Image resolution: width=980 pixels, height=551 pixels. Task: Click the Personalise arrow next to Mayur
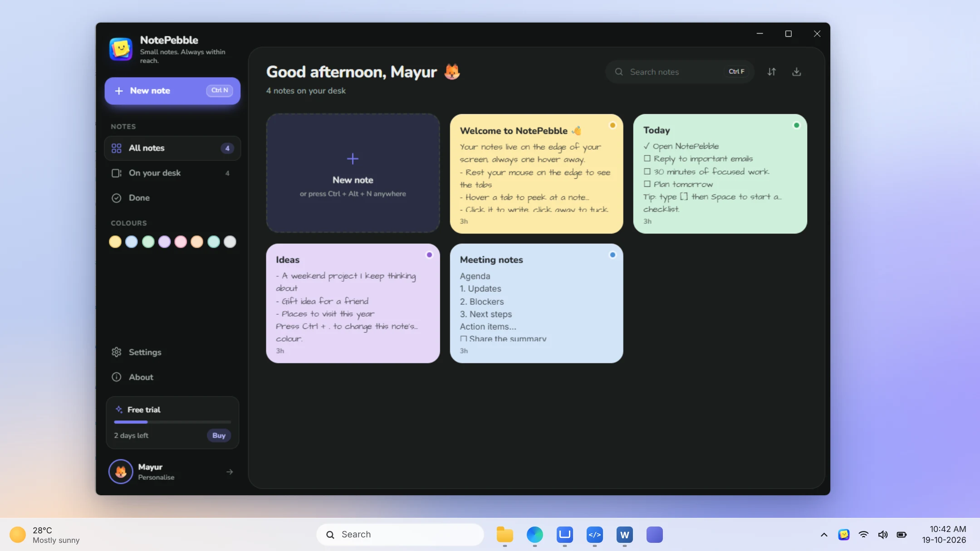pos(230,472)
